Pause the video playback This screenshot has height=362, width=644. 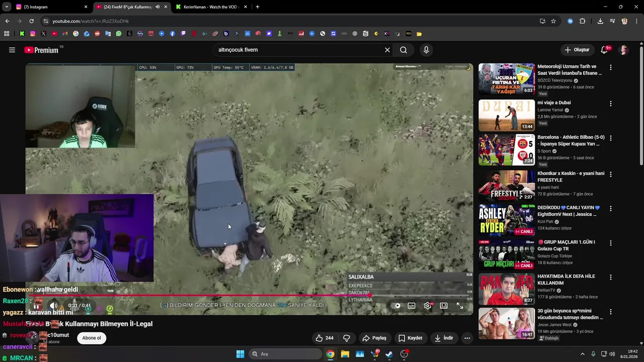[x=36, y=306]
